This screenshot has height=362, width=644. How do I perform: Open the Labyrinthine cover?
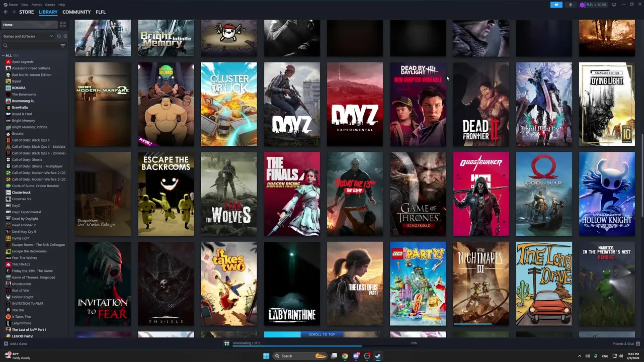pyautogui.click(x=292, y=284)
